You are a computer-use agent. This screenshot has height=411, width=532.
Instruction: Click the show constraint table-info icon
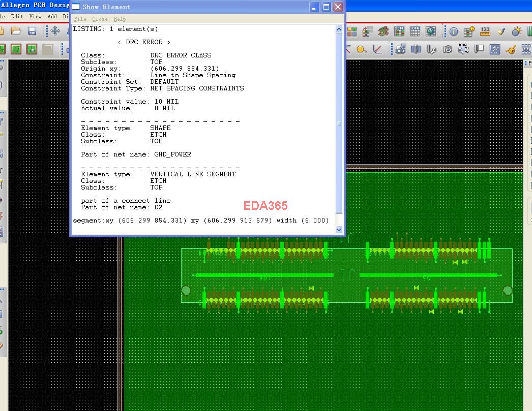tap(469, 31)
